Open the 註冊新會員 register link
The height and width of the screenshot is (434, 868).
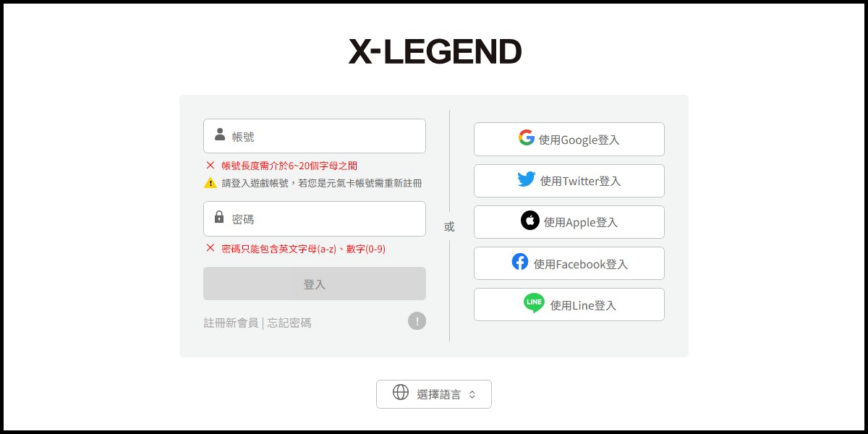231,323
